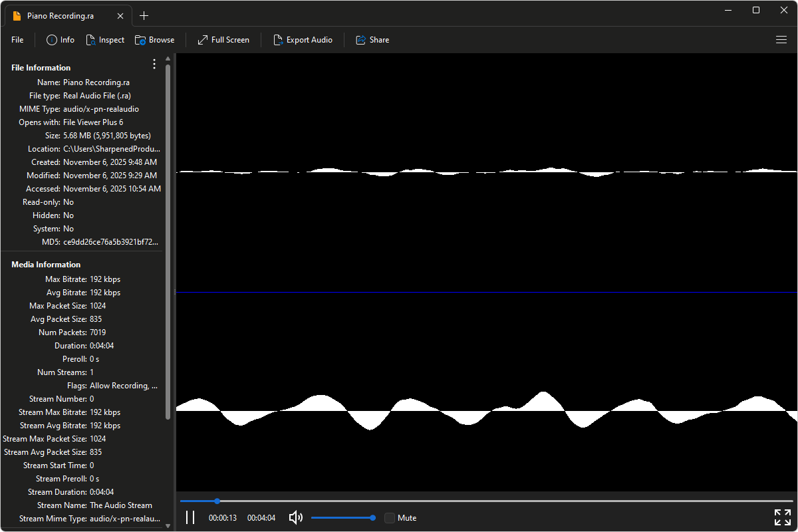Select the Piano Recording.ra tab
The image size is (798, 532).
(x=60, y=16)
